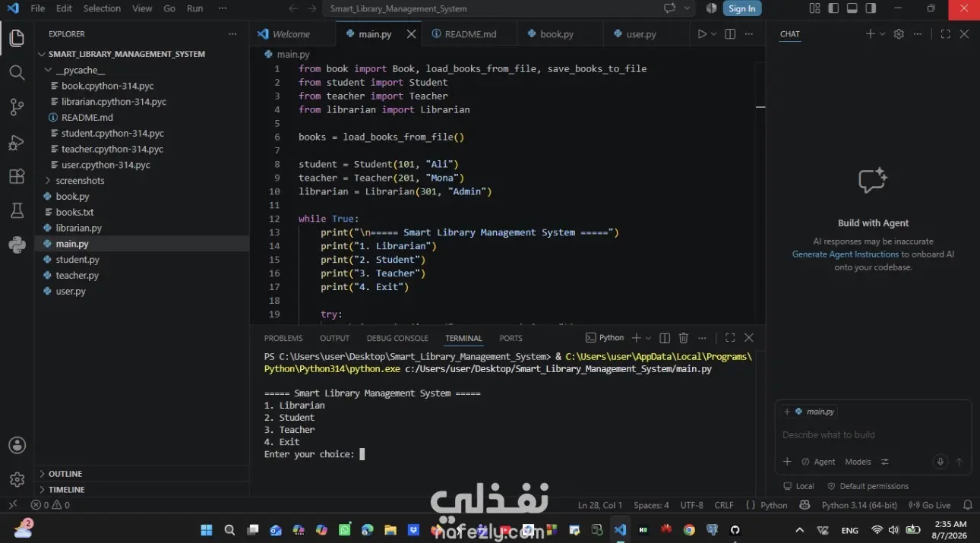Run the Python file with play icon
Image resolution: width=980 pixels, height=543 pixels.
click(702, 34)
